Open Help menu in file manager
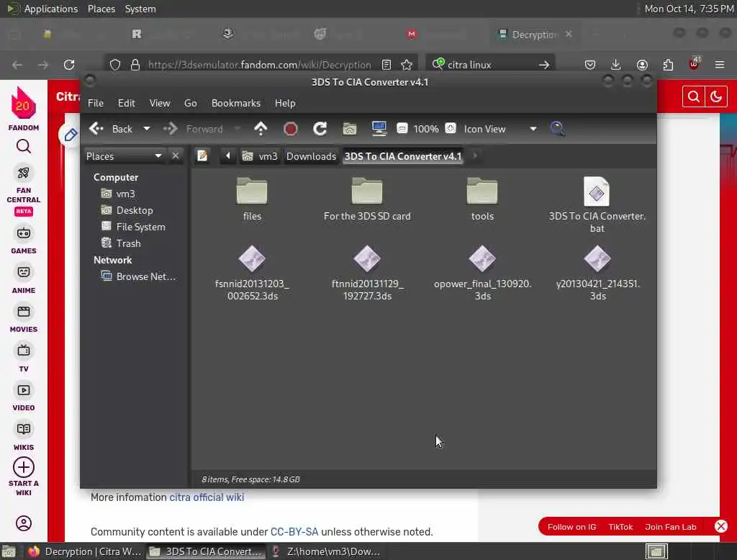 click(x=285, y=103)
